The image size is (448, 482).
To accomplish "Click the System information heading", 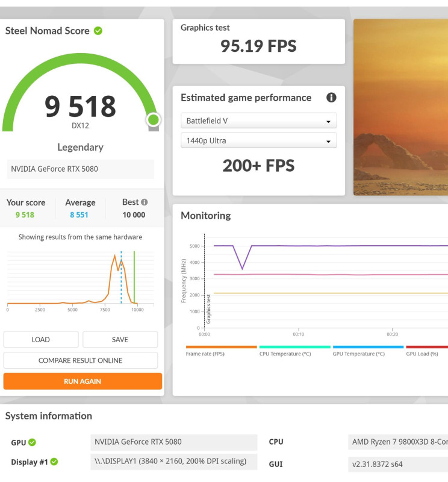I will [x=49, y=416].
